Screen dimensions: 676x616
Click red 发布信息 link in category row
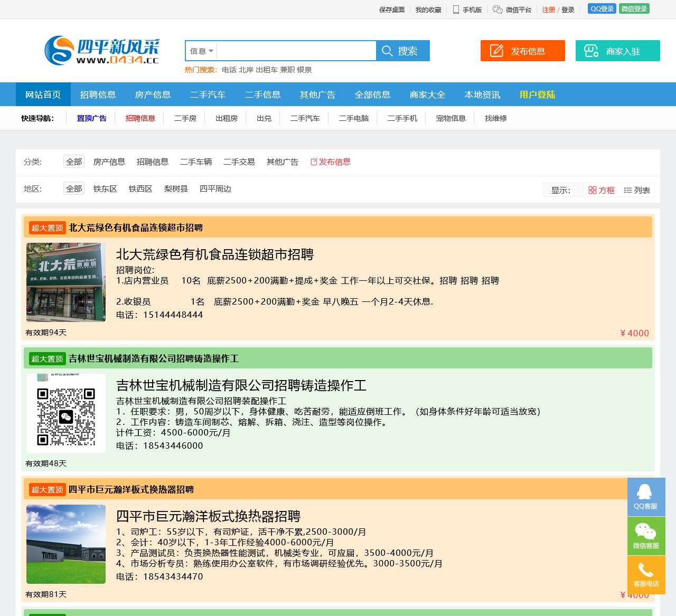(x=331, y=162)
